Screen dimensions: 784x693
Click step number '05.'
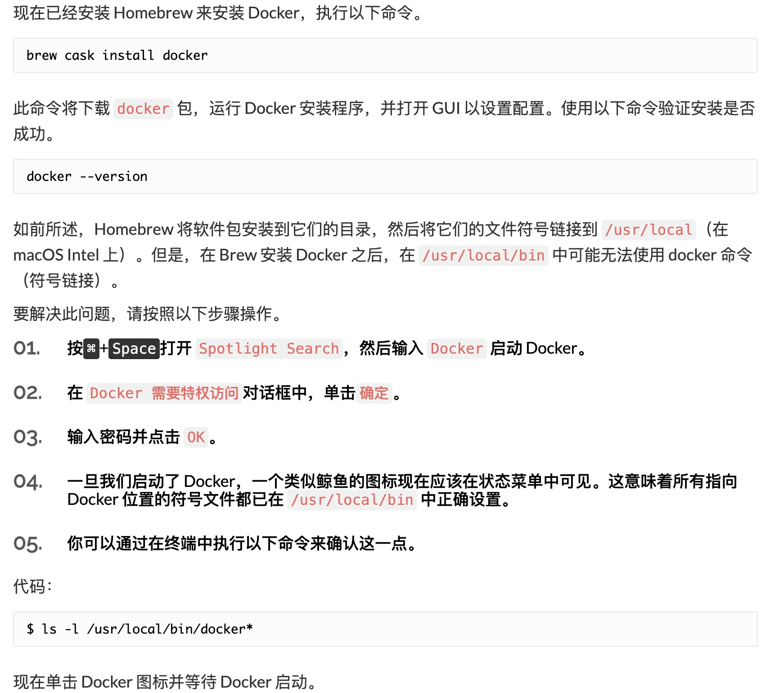pyautogui.click(x=28, y=544)
